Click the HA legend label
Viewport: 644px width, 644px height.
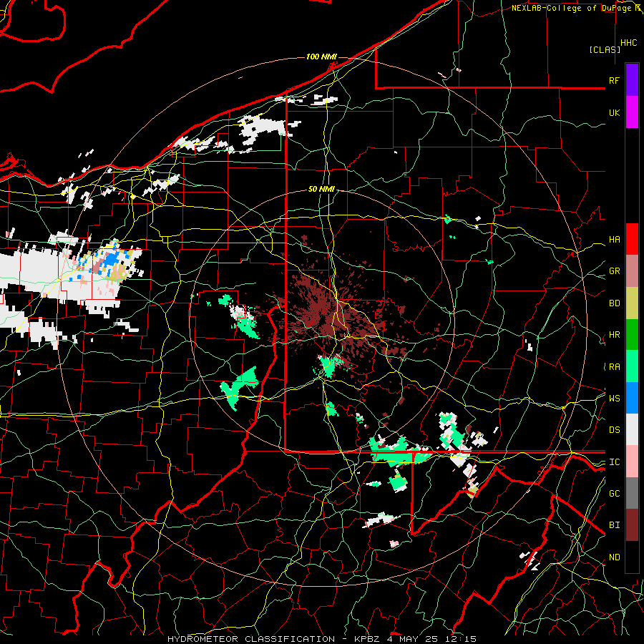point(614,240)
